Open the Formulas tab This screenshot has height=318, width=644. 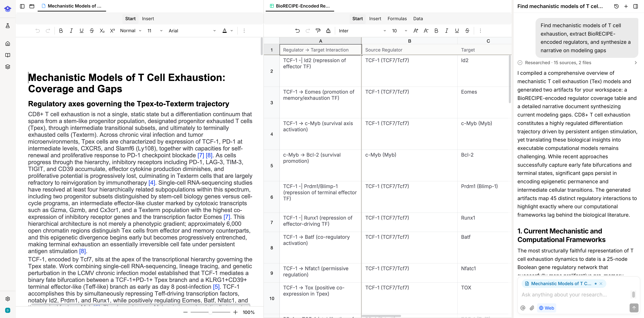click(397, 19)
